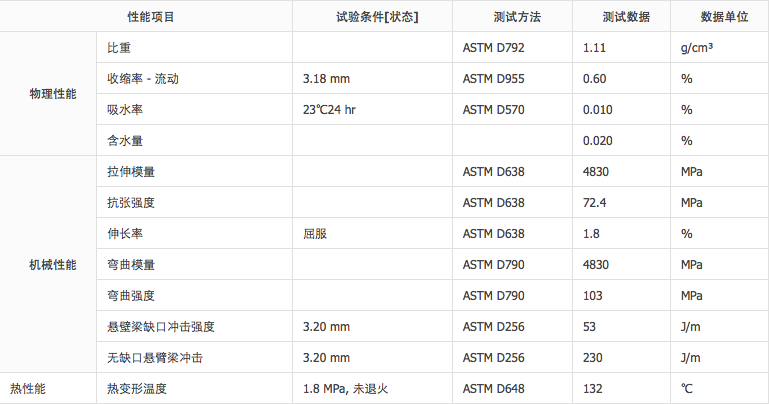Select the 物理性能 category cell
769x404 pixels.
(52, 94)
